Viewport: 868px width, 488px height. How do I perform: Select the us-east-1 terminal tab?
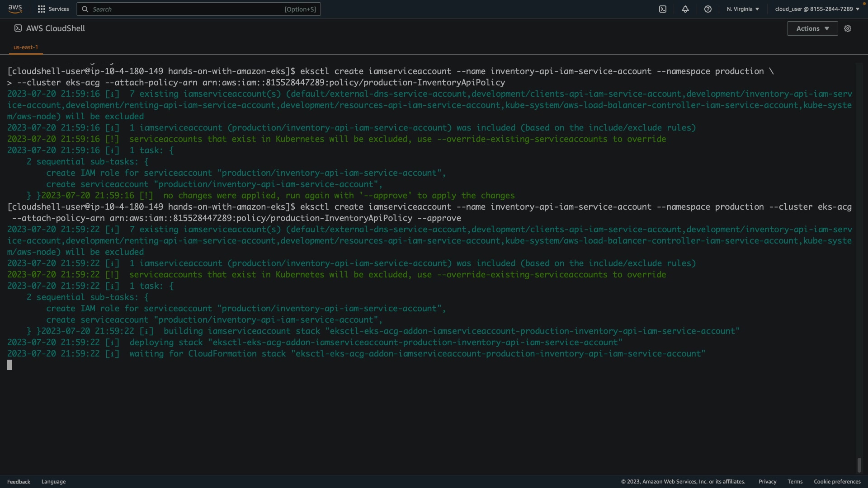pyautogui.click(x=26, y=47)
